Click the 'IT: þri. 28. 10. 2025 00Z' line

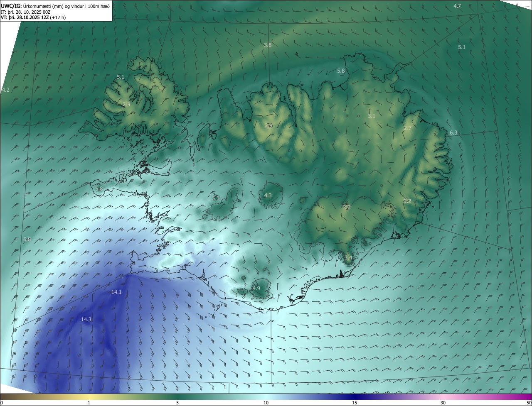coord(26,12)
